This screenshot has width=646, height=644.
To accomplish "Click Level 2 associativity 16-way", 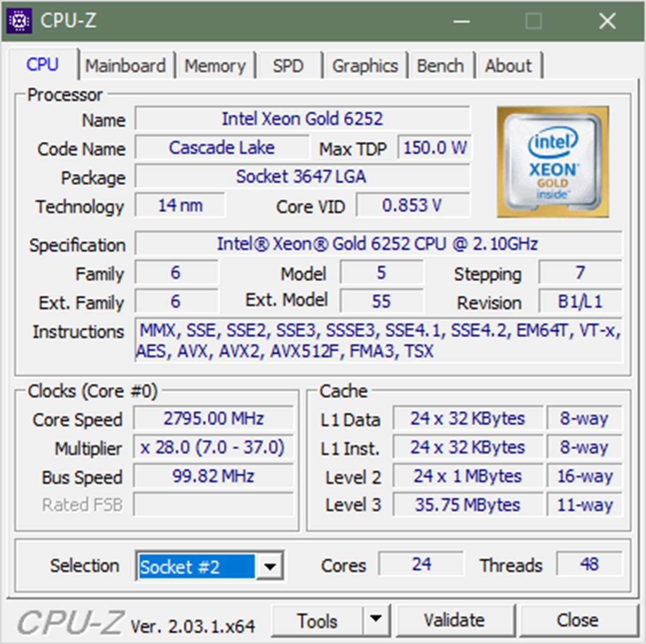I will pos(584,476).
